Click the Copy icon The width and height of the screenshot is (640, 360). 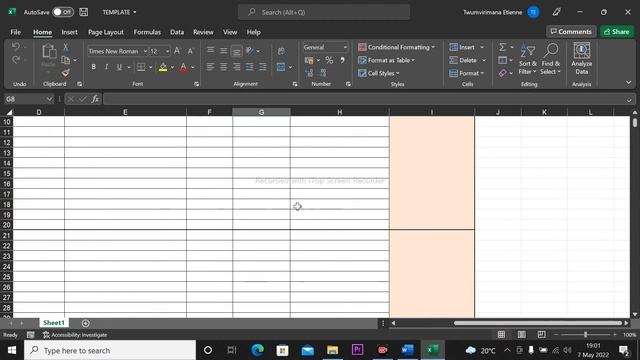65,60
